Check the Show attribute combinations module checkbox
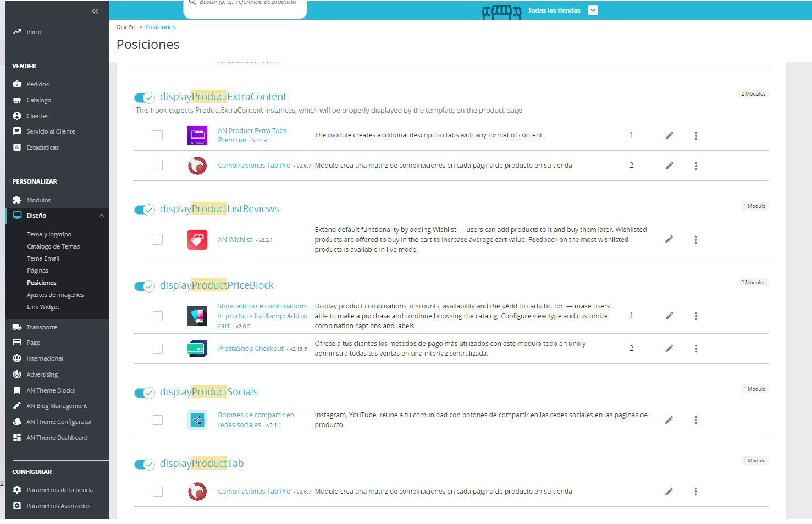The width and height of the screenshot is (812, 524). click(x=158, y=316)
